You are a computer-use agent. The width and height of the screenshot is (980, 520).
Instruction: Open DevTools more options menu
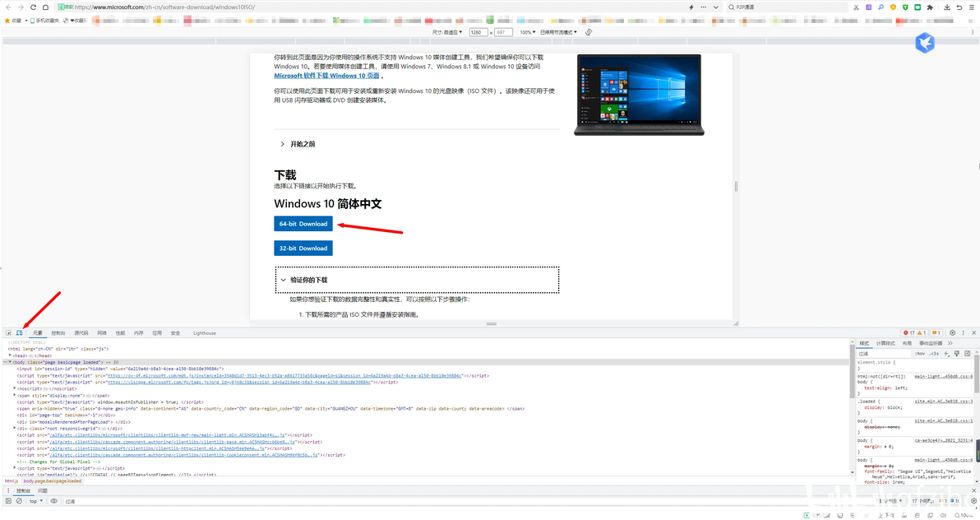[x=963, y=333]
